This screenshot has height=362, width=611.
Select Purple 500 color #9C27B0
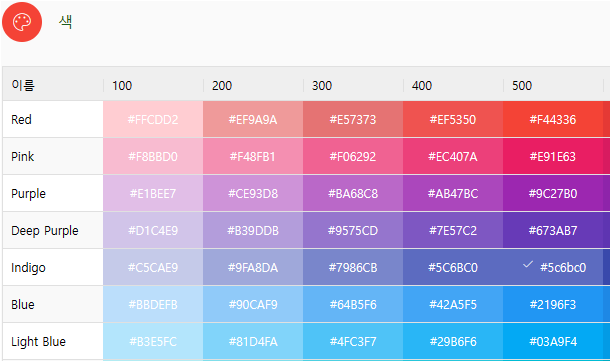[553, 193]
